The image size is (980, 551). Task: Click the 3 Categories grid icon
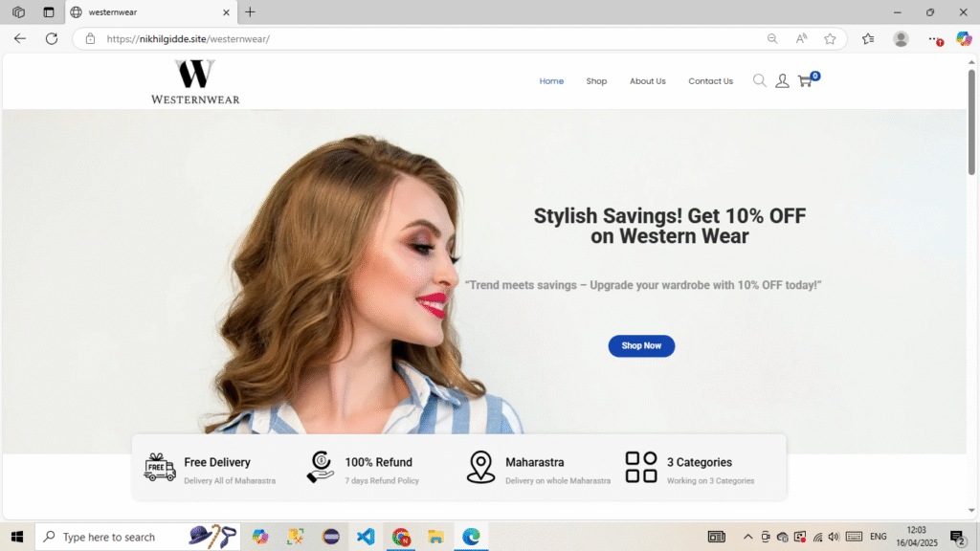[641, 467]
